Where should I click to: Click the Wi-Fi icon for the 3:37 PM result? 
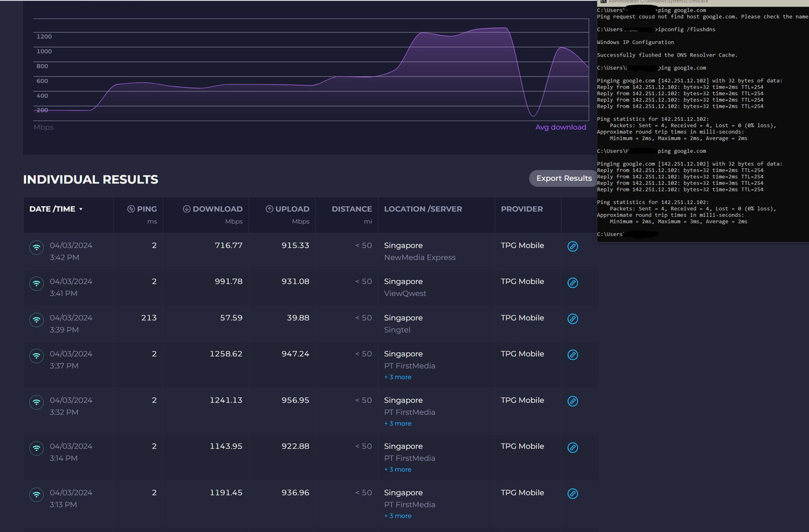[37, 356]
